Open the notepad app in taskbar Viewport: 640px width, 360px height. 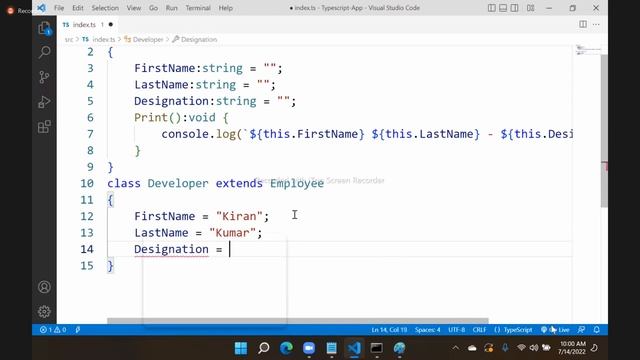point(331,348)
